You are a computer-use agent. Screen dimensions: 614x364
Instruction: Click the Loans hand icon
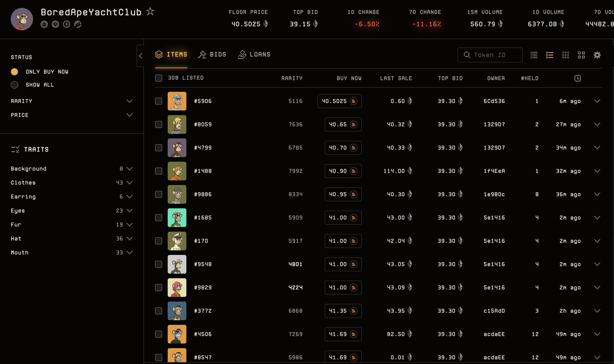242,55
